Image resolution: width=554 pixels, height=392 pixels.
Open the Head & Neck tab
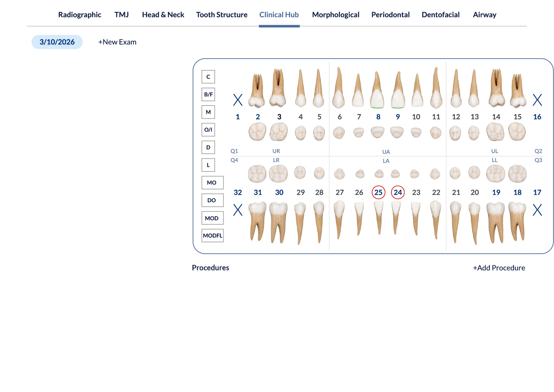coord(163,15)
